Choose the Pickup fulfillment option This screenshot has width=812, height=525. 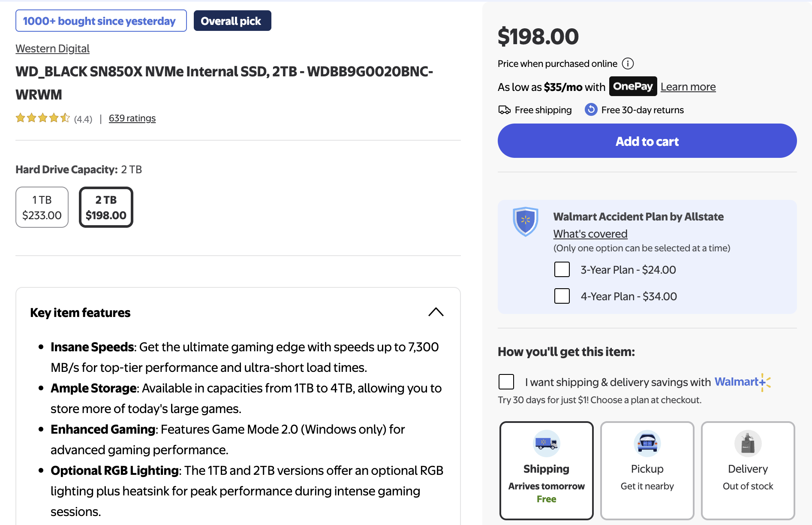tap(647, 470)
